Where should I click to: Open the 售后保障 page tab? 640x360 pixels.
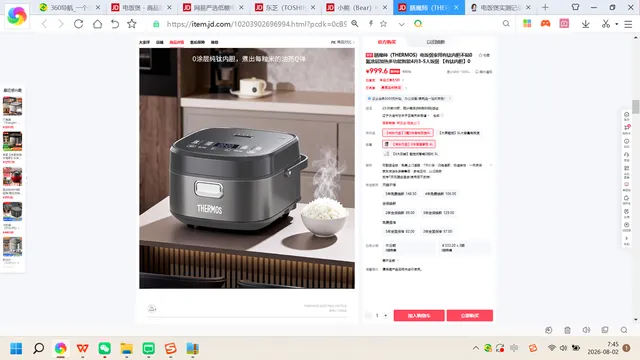pyautogui.click(x=197, y=42)
